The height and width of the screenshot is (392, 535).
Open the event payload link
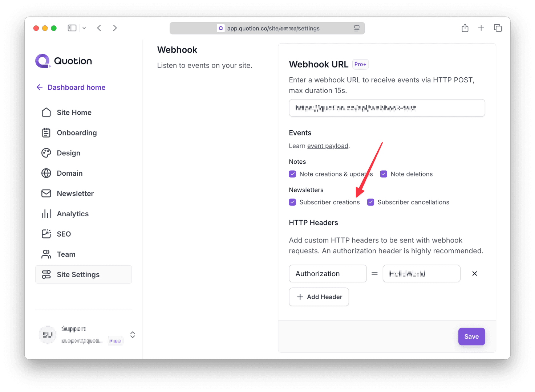tap(328, 146)
